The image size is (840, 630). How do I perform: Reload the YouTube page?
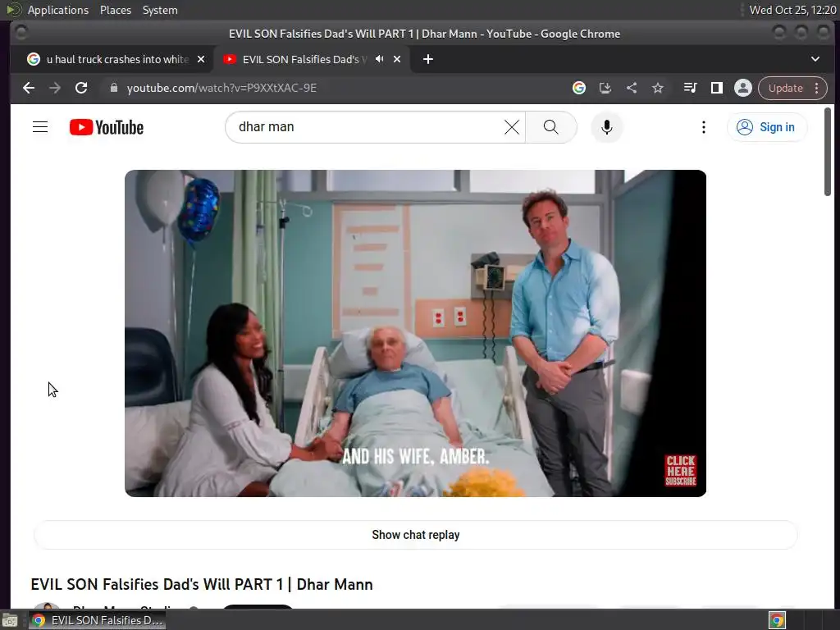pos(81,88)
